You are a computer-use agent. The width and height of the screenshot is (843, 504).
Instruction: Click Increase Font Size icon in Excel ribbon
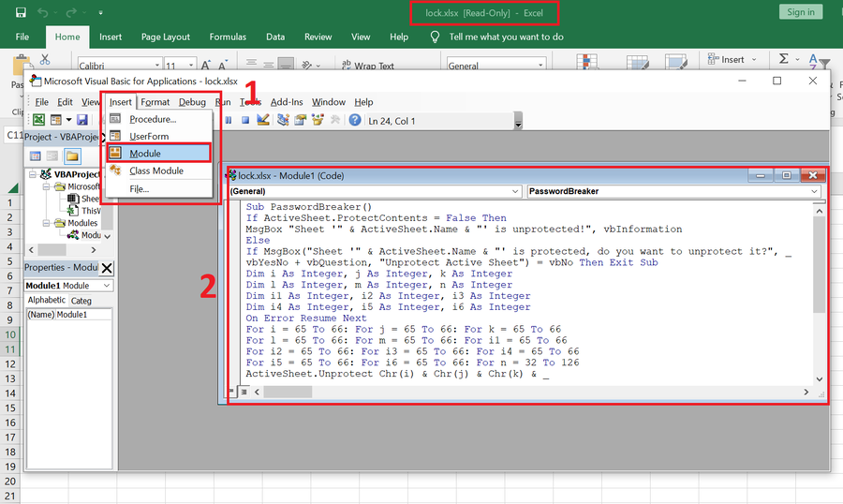(205, 65)
